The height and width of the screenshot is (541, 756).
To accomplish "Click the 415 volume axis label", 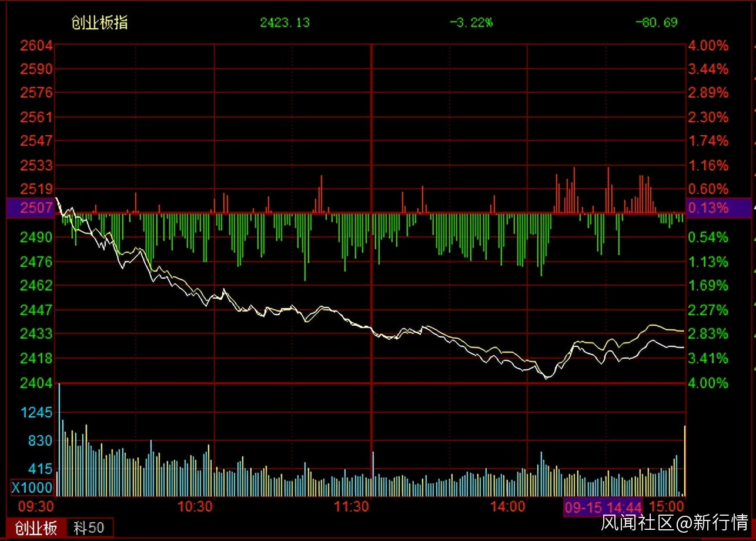I will (x=41, y=469).
